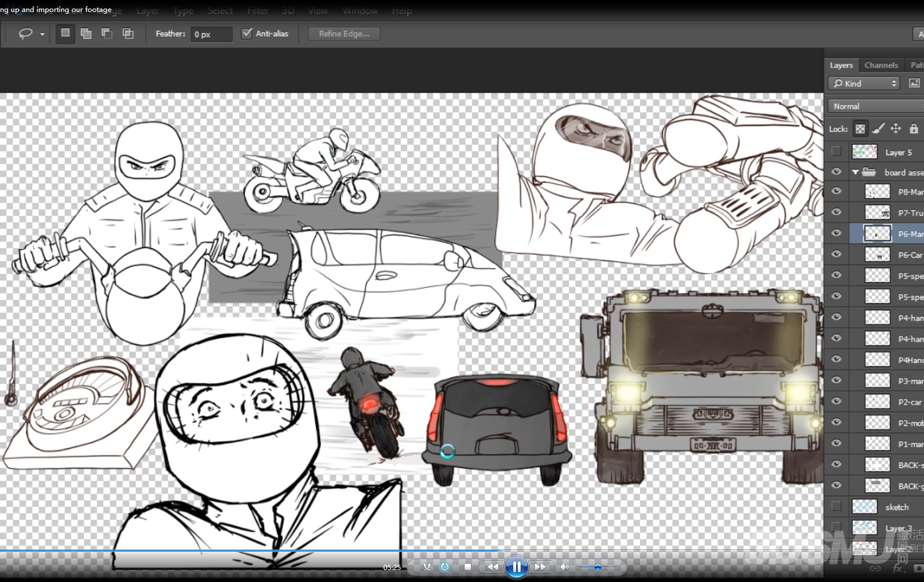Screen dimensions: 924x582
Task: Open the View menu
Action: click(318, 11)
